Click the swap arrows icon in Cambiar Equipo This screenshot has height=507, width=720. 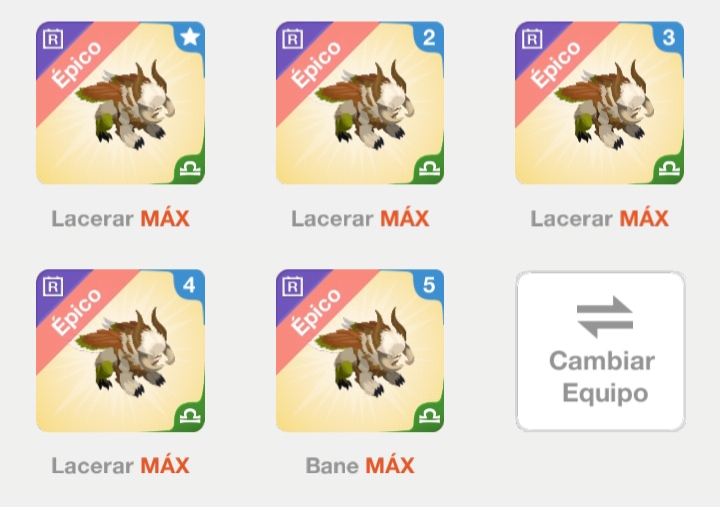tap(605, 317)
